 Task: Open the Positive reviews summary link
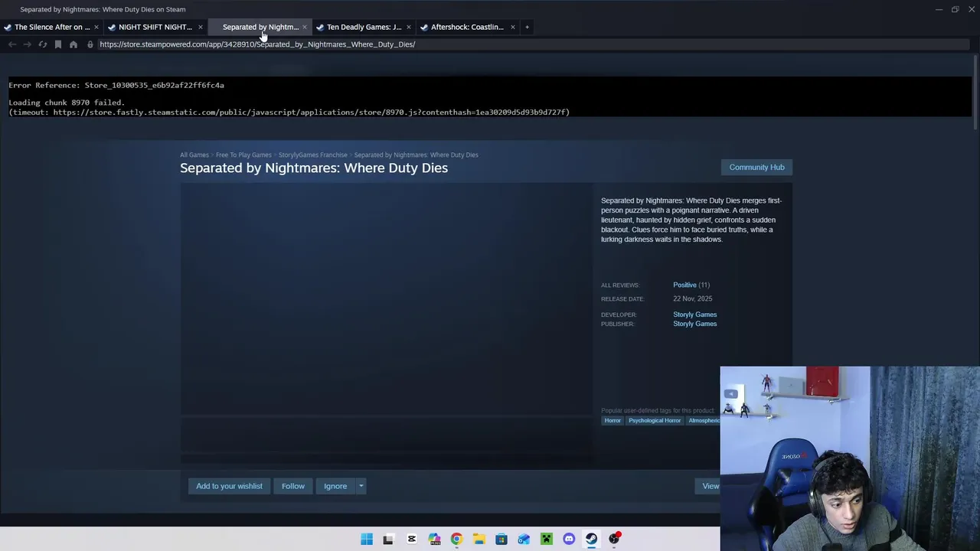click(x=684, y=285)
